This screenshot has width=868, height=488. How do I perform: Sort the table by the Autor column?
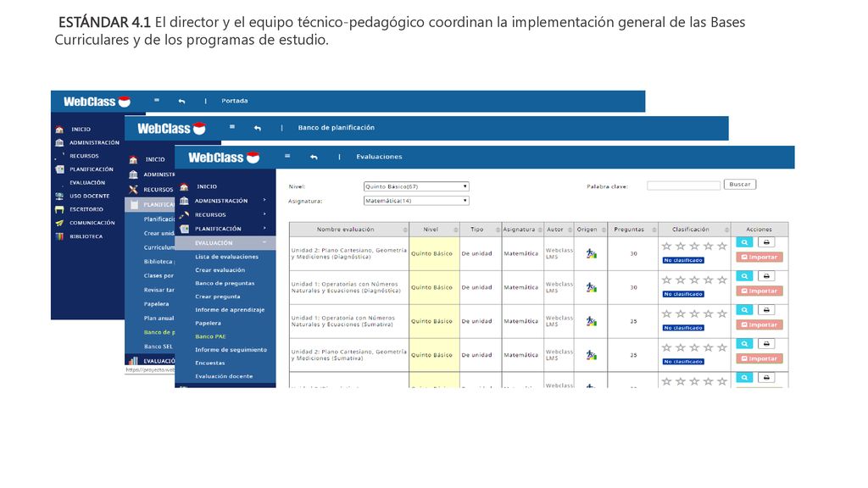[x=559, y=229]
